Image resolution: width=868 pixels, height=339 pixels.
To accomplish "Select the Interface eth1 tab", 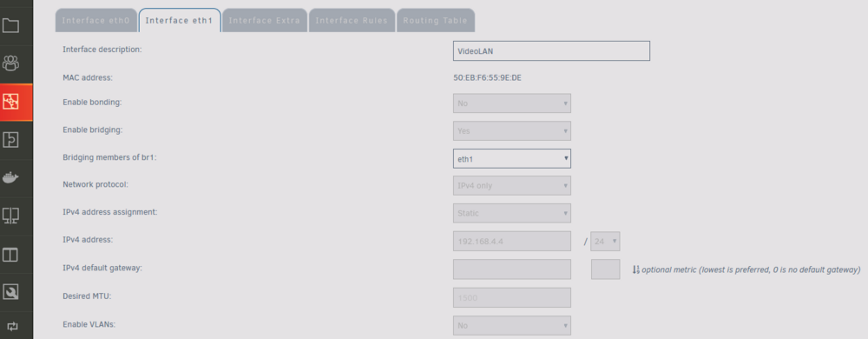I will click(180, 21).
